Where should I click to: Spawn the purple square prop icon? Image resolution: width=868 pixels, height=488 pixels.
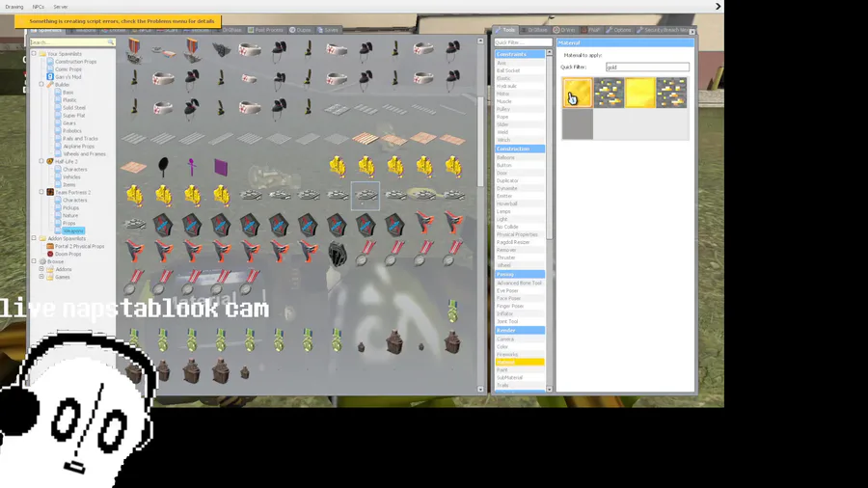click(221, 167)
